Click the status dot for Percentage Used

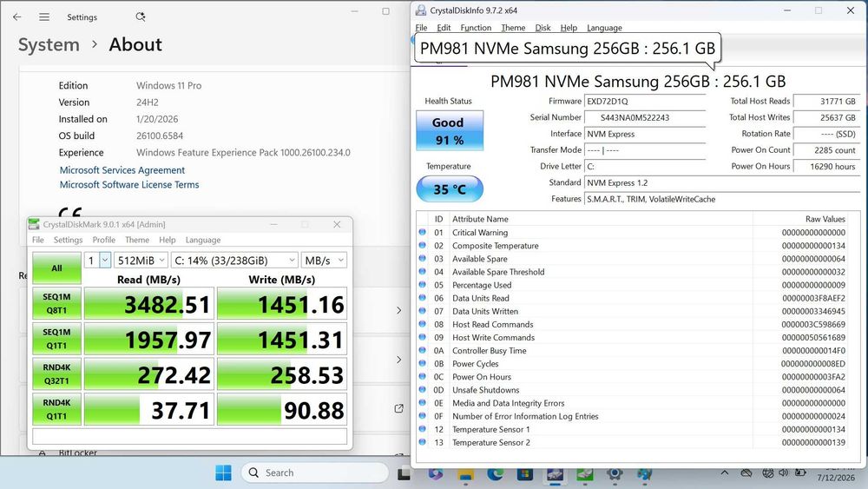pyautogui.click(x=423, y=285)
